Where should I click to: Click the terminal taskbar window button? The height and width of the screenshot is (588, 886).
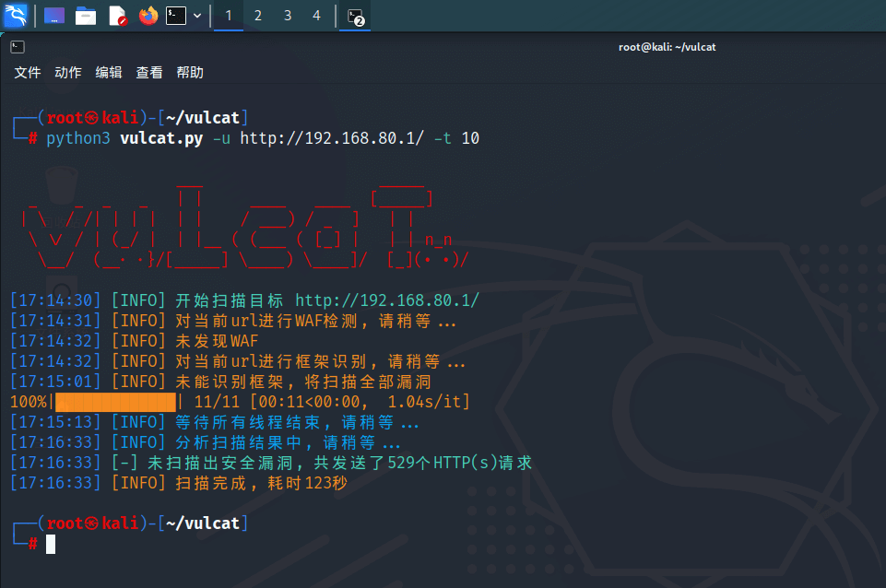356,16
